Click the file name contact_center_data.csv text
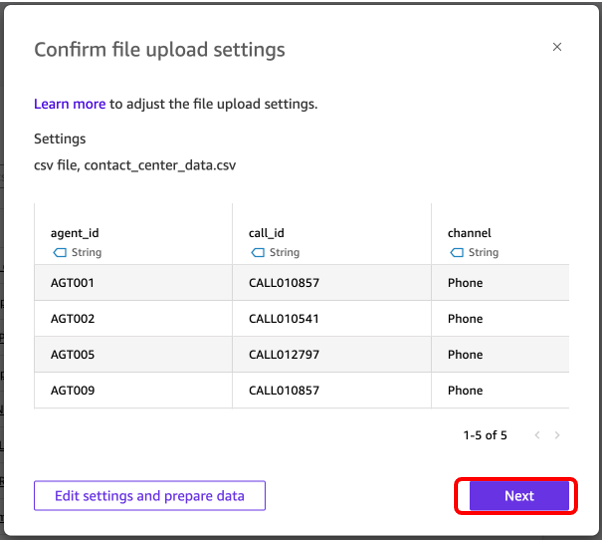 point(160,165)
